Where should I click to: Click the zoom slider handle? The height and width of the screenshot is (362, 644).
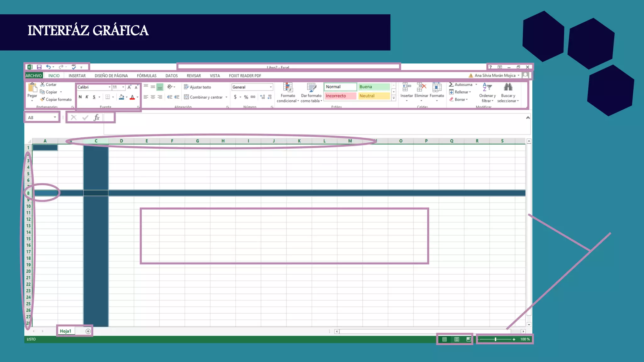(495, 339)
